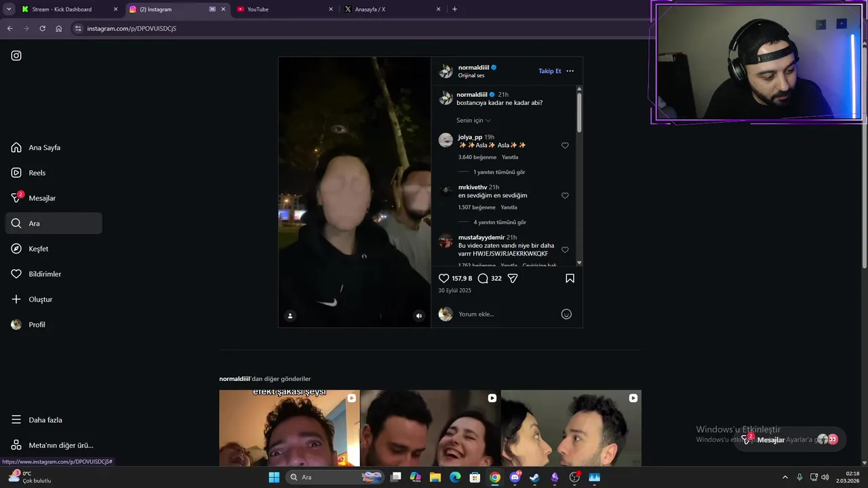Switch to the Anasayfa / X tab
The width and height of the screenshot is (868, 488).
coord(392,9)
